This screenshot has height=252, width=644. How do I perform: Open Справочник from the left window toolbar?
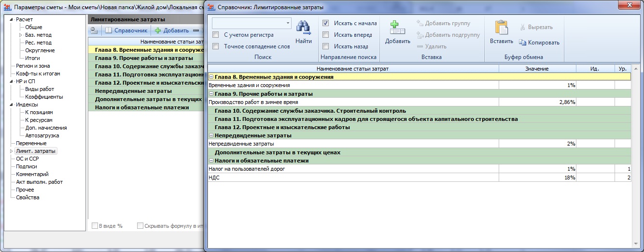(126, 30)
